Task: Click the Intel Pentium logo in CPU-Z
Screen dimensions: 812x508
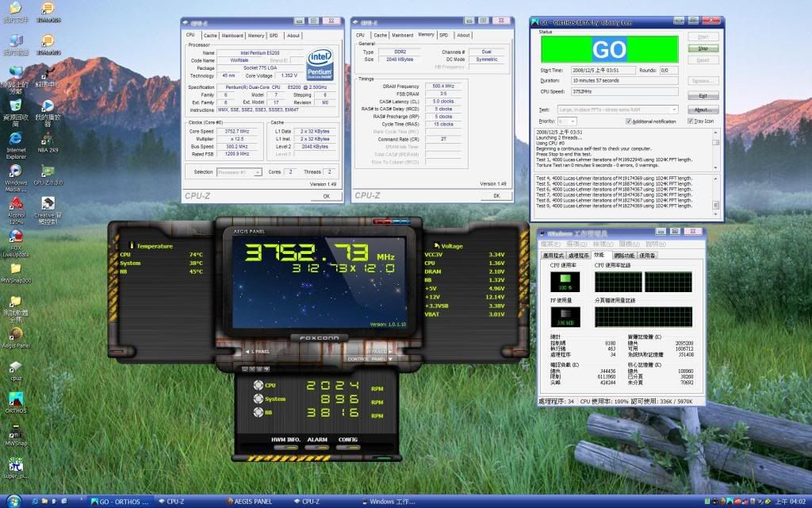Action: pos(320,65)
